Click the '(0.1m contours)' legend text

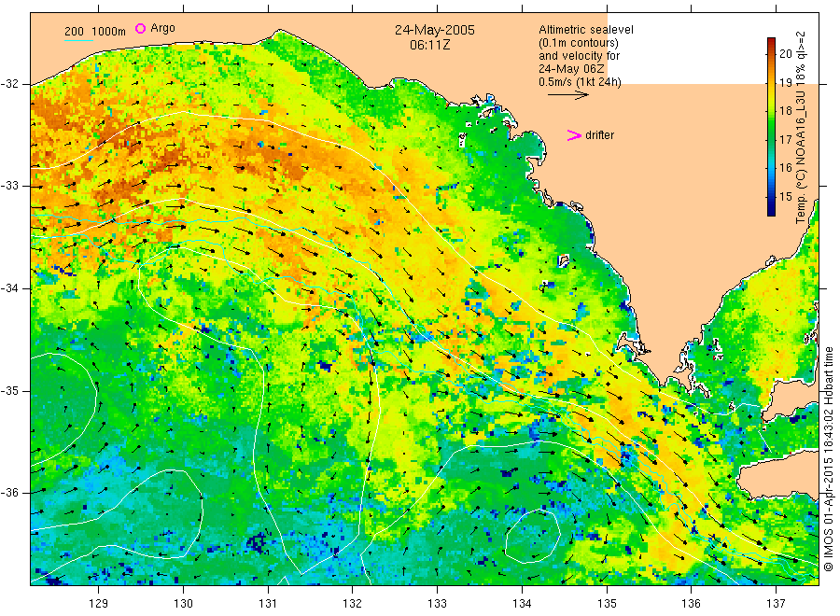point(579,43)
